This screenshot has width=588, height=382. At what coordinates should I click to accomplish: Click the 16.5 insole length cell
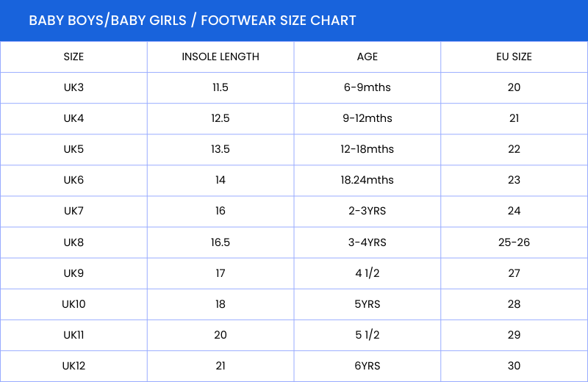click(x=220, y=242)
